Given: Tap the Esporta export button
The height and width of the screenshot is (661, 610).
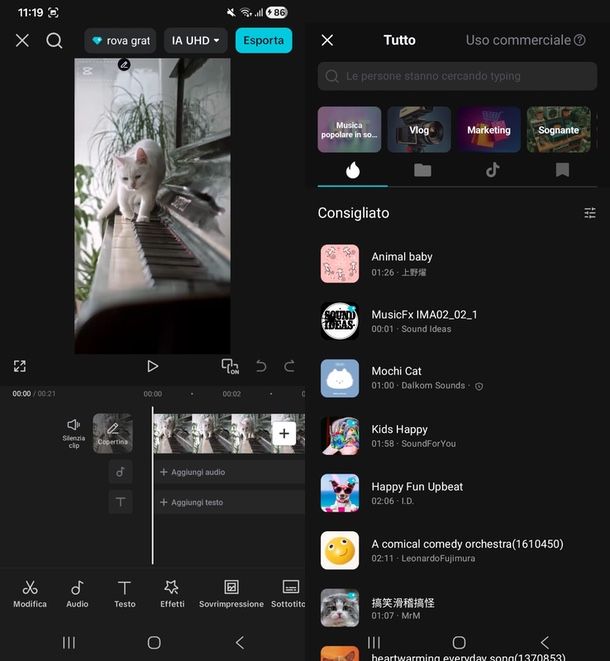Looking at the screenshot, I should coord(263,40).
